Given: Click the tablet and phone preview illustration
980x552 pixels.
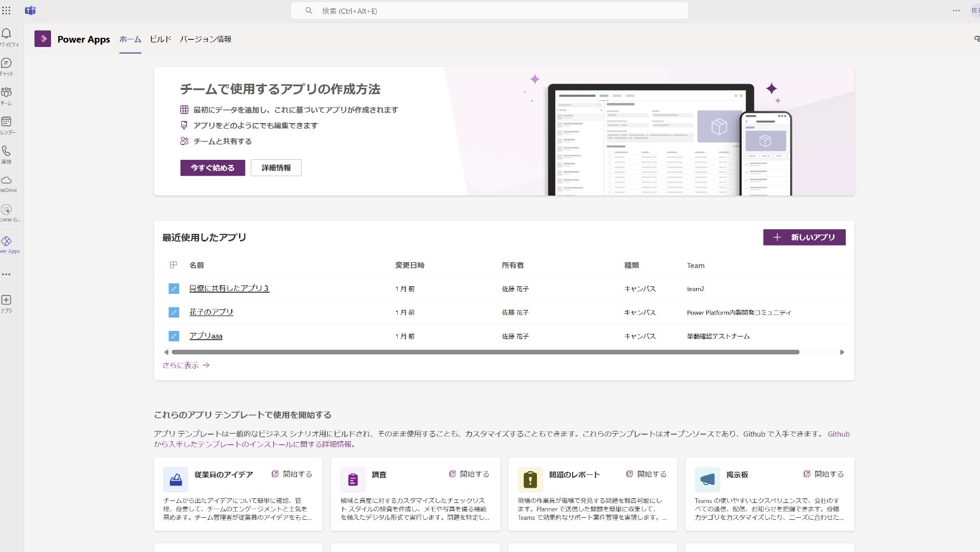Looking at the screenshot, I should pos(669,139).
